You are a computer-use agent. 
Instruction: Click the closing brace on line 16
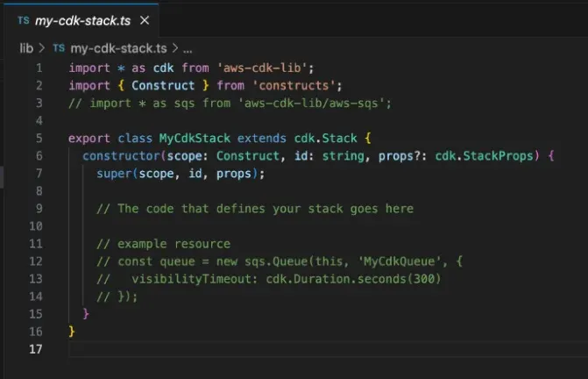(72, 332)
